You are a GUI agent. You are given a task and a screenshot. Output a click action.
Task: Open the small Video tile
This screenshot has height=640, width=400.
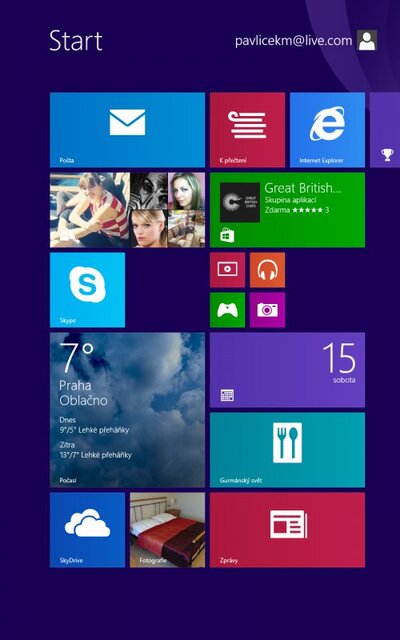point(227,270)
